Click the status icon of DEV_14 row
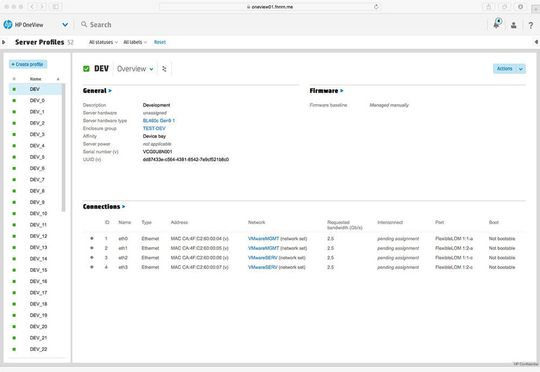 point(14,259)
